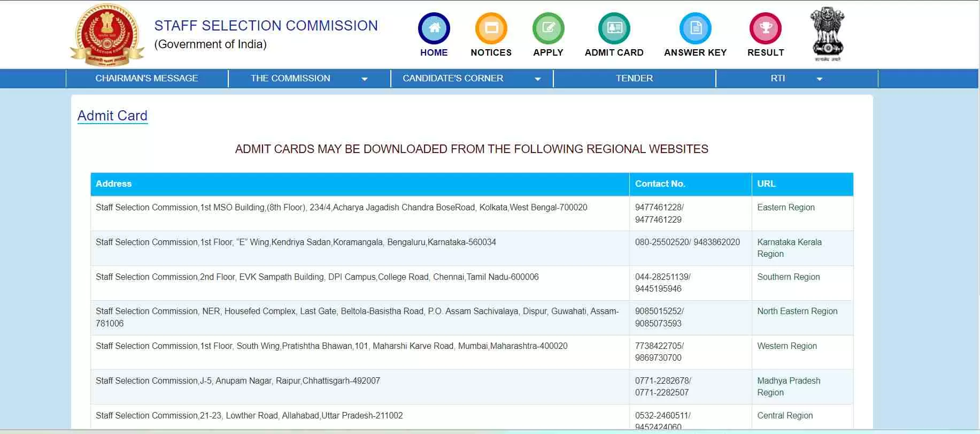The image size is (980, 434).
Task: Select the Mumbai, Maharashtra address cell
Action: coord(360,352)
